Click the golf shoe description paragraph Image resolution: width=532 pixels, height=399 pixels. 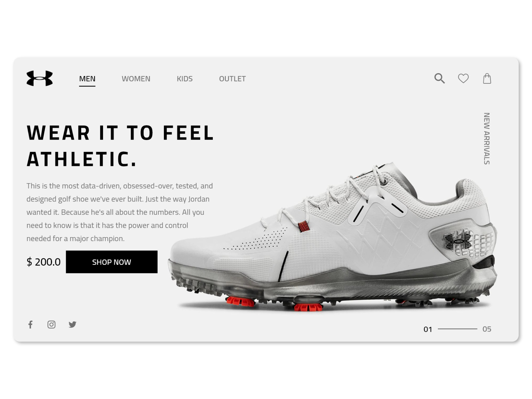(x=120, y=212)
